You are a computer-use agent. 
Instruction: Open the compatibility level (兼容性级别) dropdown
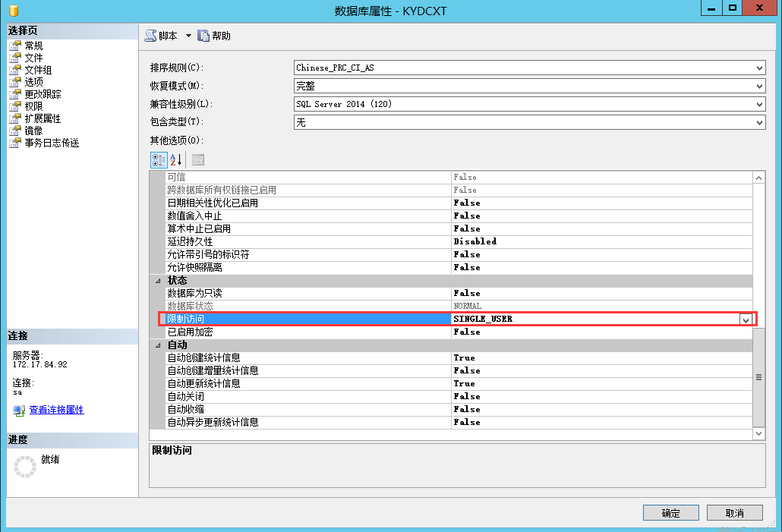tap(759, 104)
